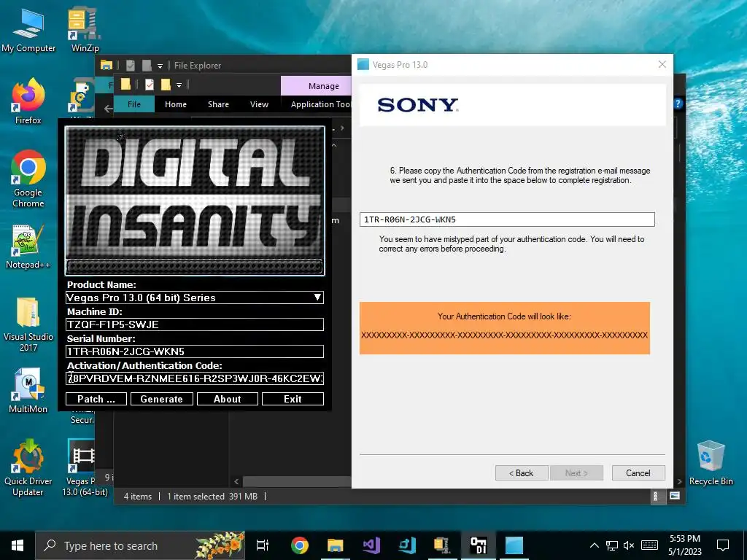Open Quick Driver Updater shortcut
The image size is (747, 560).
[x=28, y=467]
